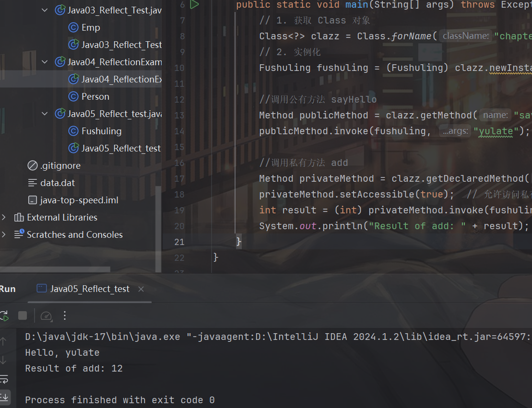The width and height of the screenshot is (532, 408).
Task: Click the project tree vertical scrollbar
Action: [158, 216]
